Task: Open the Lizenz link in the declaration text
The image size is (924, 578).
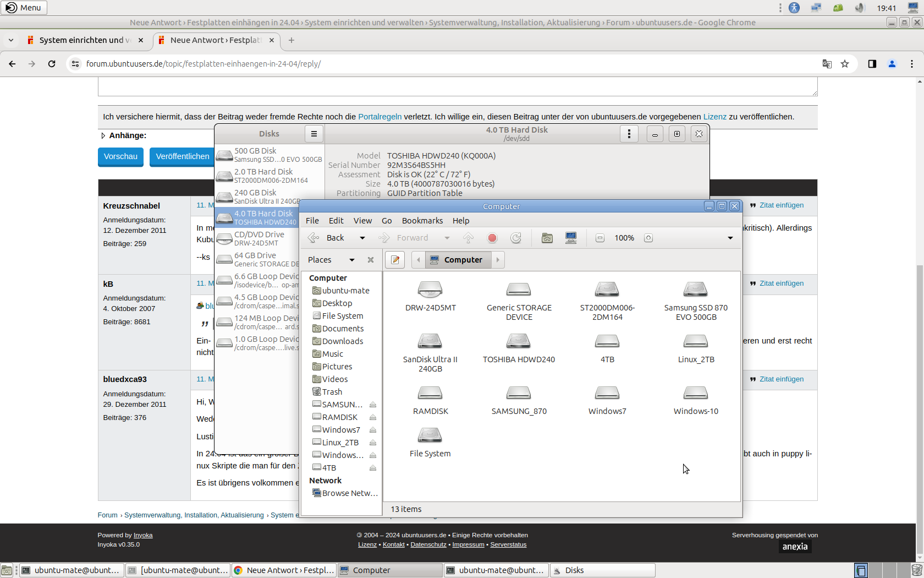Action: point(714,117)
